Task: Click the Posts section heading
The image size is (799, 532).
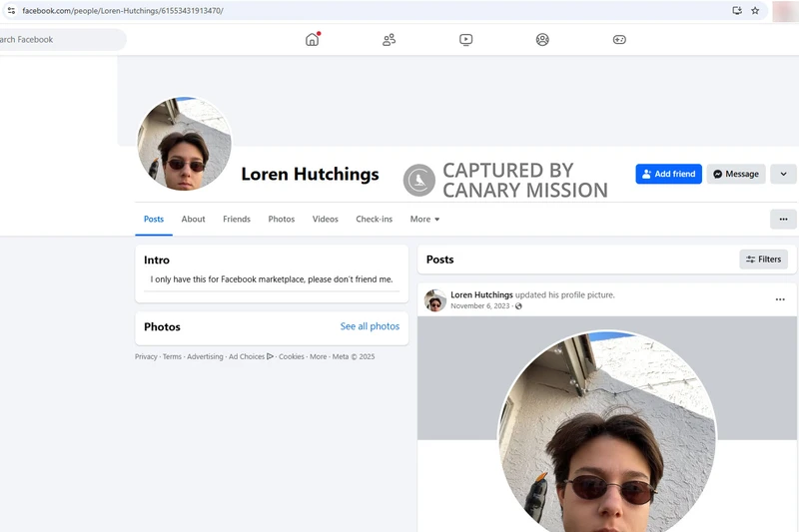Action: click(439, 260)
